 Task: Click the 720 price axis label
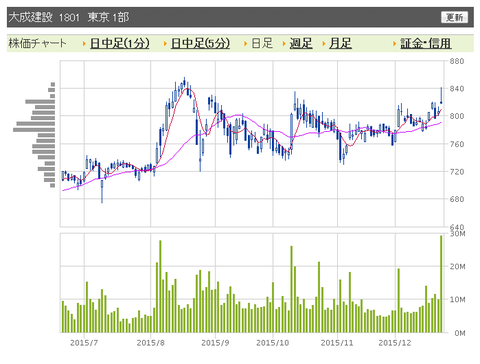456,172
